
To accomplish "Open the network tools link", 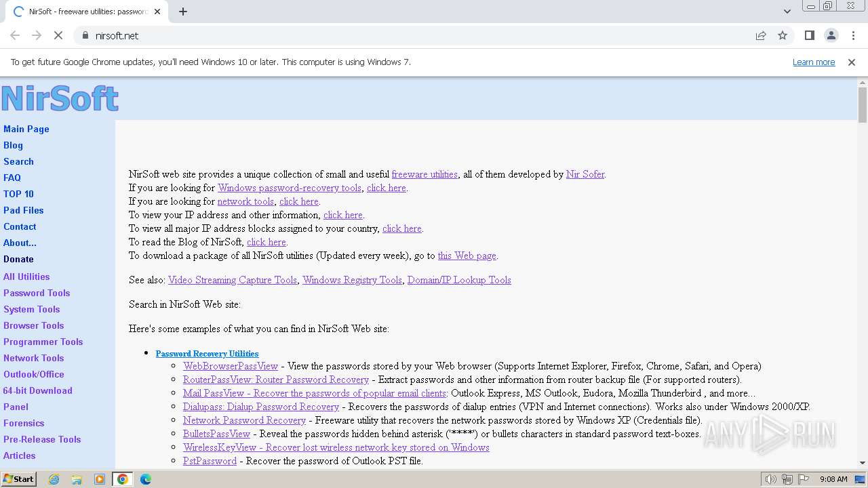I will [245, 201].
